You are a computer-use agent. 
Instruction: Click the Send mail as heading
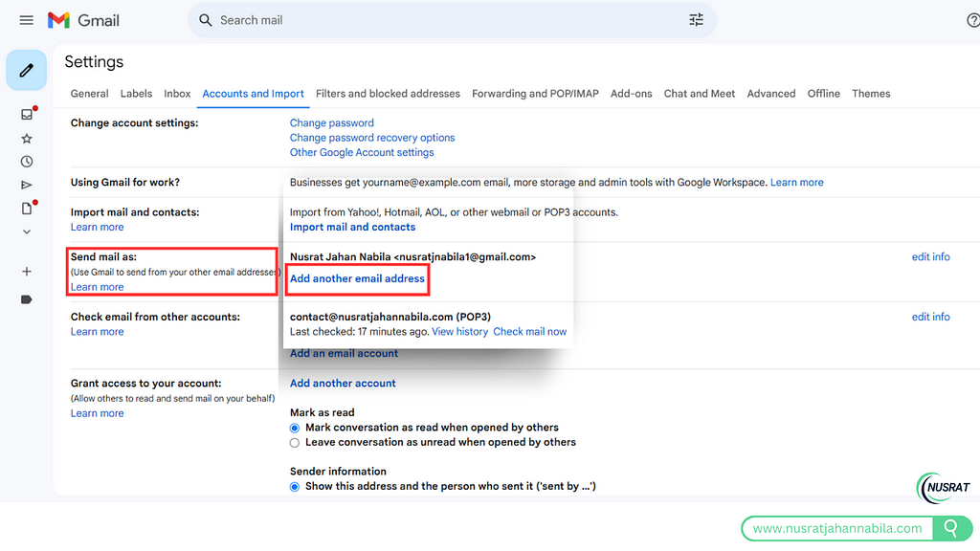[x=103, y=256]
